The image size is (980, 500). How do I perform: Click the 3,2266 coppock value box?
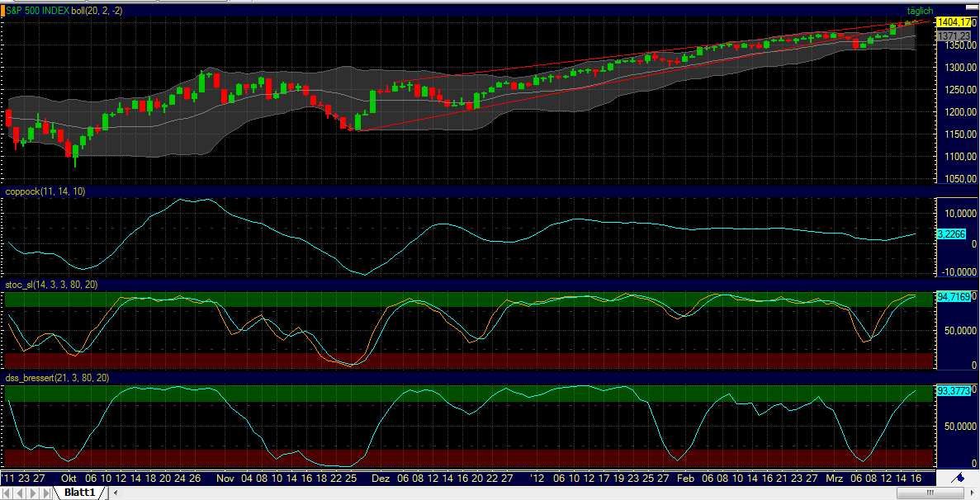pos(951,234)
